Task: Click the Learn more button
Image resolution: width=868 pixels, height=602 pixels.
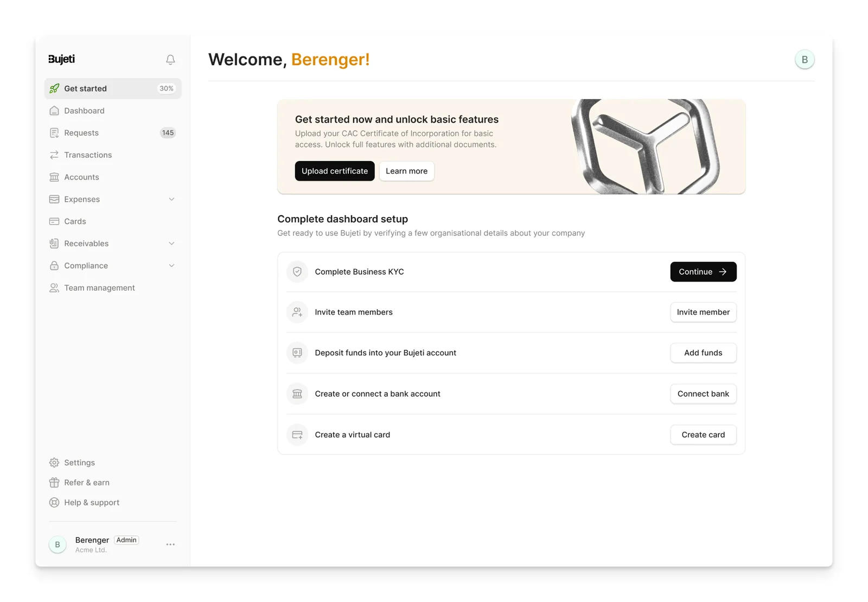Action: coord(406,171)
